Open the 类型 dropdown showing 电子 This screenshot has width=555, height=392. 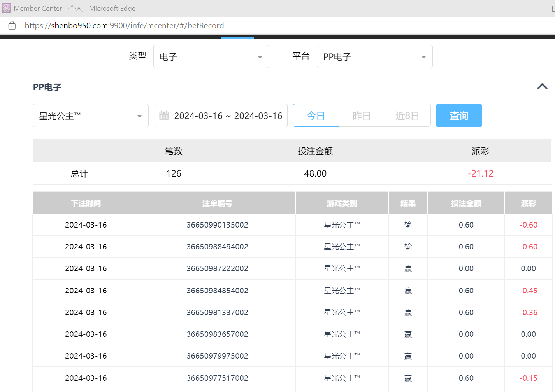point(211,57)
